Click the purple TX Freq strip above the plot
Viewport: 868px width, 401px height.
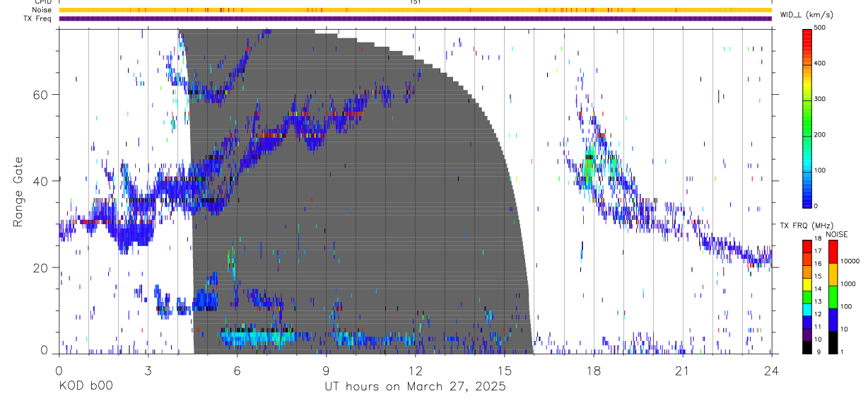415,18
